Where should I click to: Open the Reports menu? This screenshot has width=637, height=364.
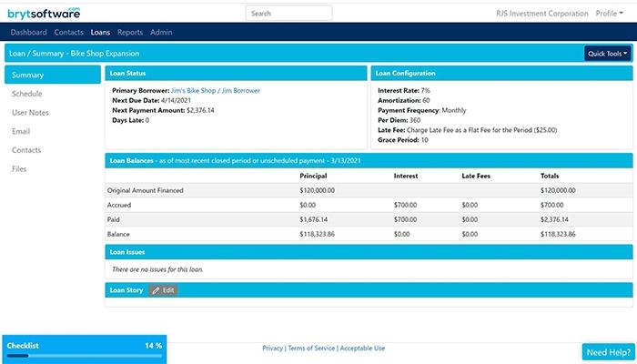pyautogui.click(x=130, y=32)
